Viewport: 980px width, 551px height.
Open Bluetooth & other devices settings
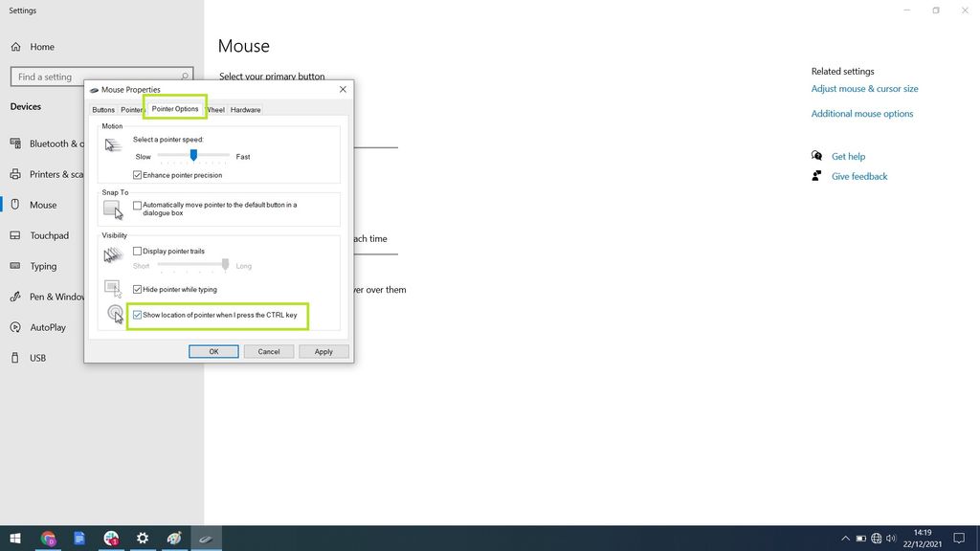pyautogui.click(x=48, y=143)
